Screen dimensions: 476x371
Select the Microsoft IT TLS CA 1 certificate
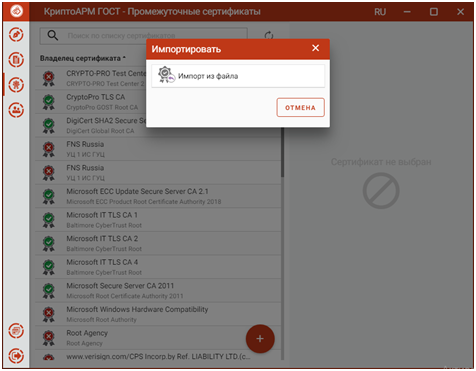coord(158,220)
